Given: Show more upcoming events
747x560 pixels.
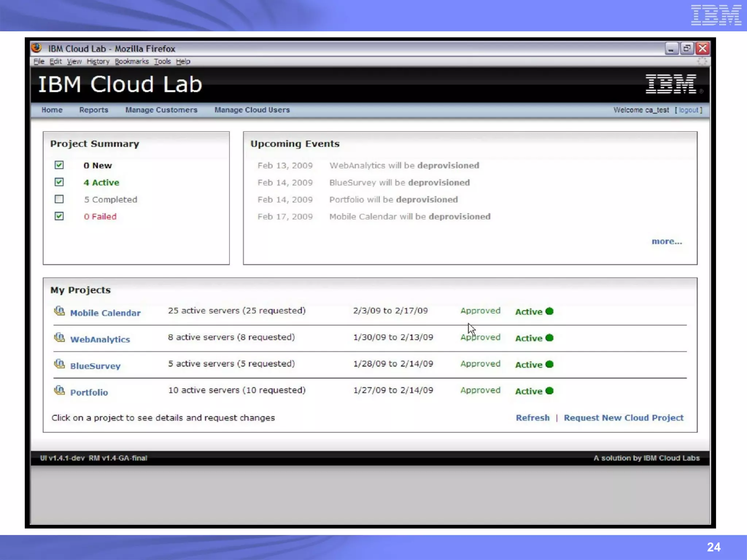Looking at the screenshot, I should click(x=666, y=241).
